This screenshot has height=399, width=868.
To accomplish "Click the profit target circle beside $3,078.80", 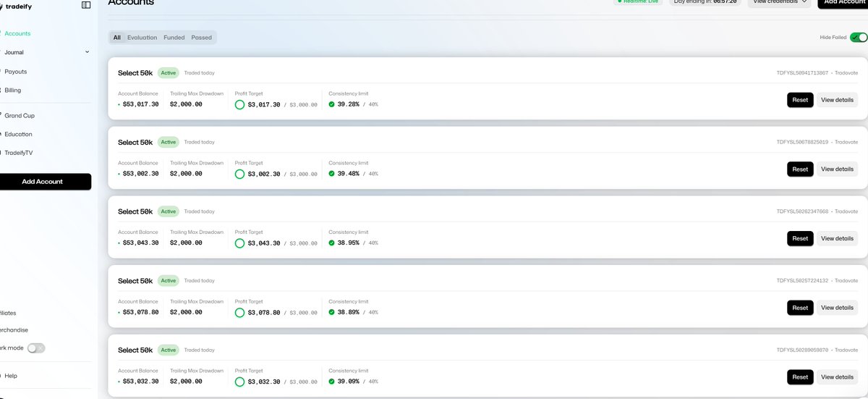I will (x=240, y=312).
